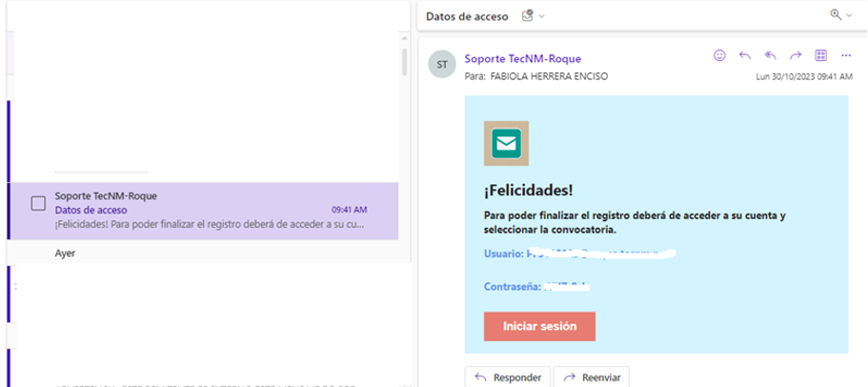
Task: Click the reply all double-arrow icon
Action: (x=770, y=55)
